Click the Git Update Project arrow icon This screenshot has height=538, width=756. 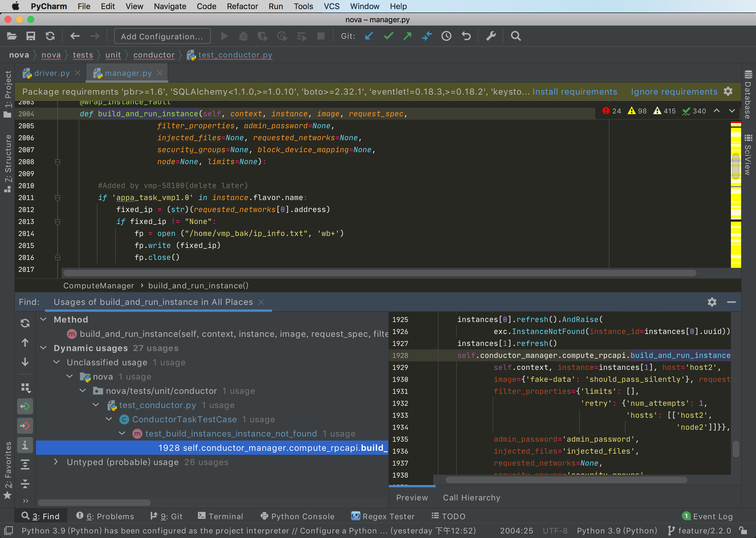click(x=369, y=36)
